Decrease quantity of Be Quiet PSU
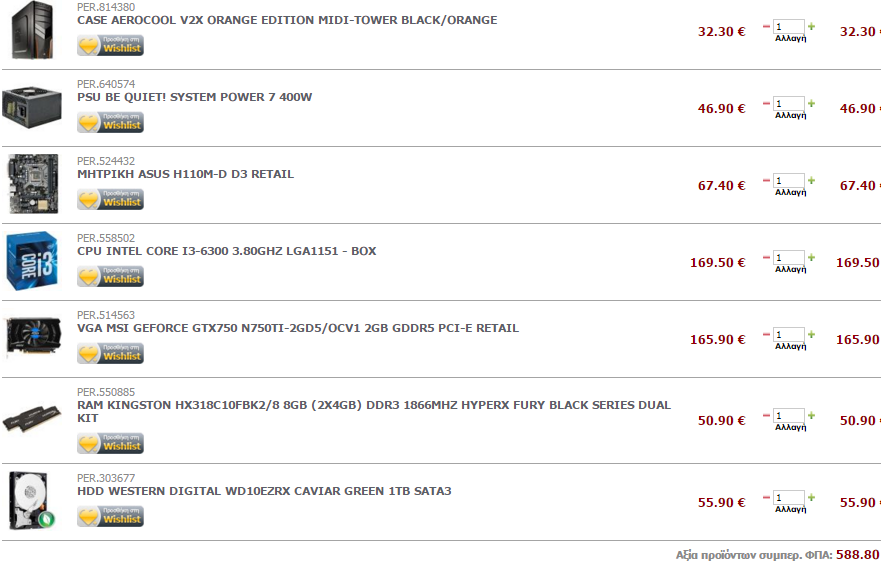The image size is (881, 563). coord(766,103)
